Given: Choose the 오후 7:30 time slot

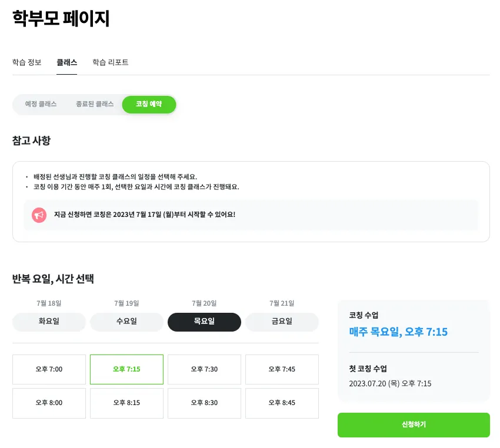Looking at the screenshot, I should click(x=204, y=369).
